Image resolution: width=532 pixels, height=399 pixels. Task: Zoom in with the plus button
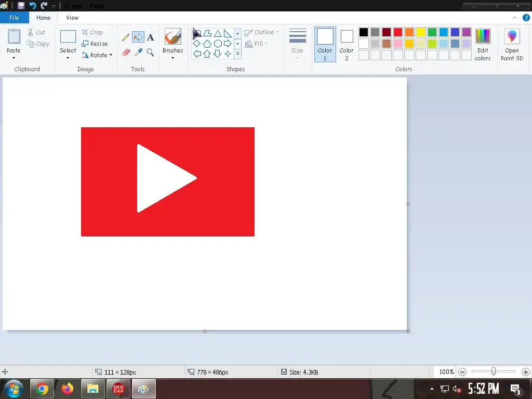point(526,372)
